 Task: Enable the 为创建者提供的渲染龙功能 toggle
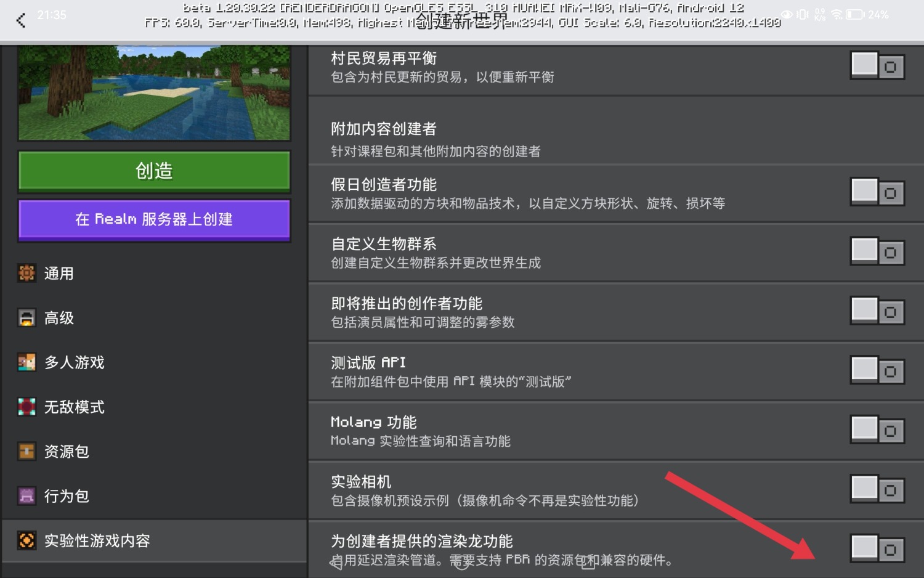click(x=877, y=548)
